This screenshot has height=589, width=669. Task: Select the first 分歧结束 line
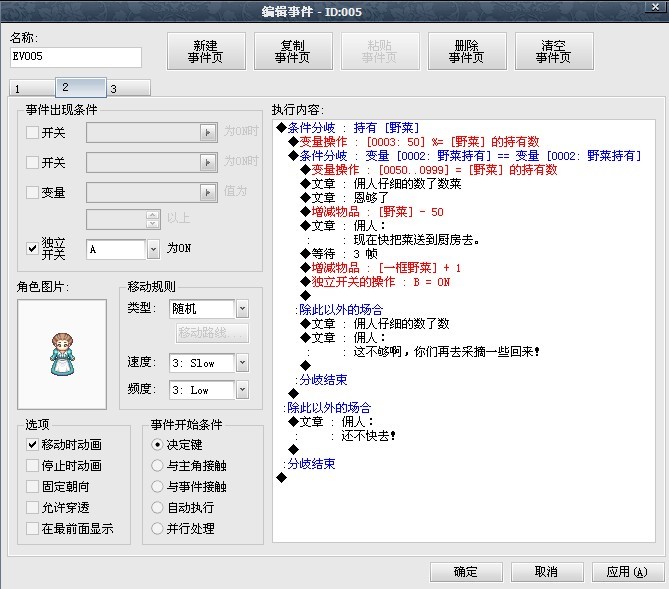point(321,380)
